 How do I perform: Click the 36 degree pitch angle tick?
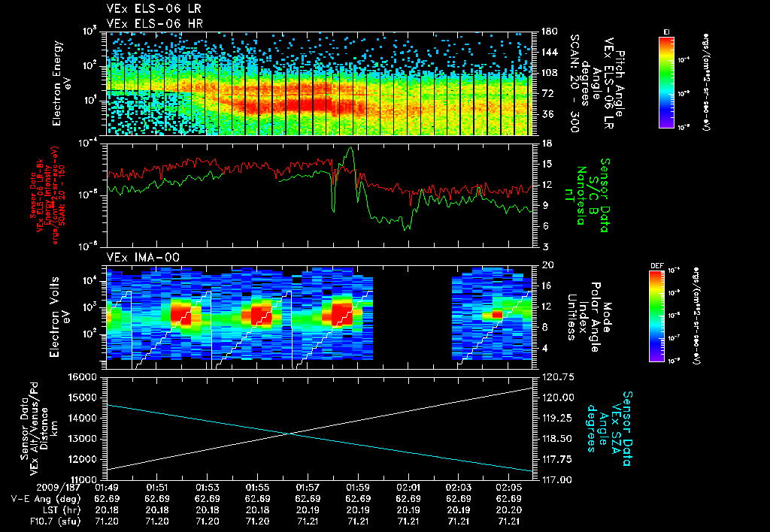click(x=547, y=114)
